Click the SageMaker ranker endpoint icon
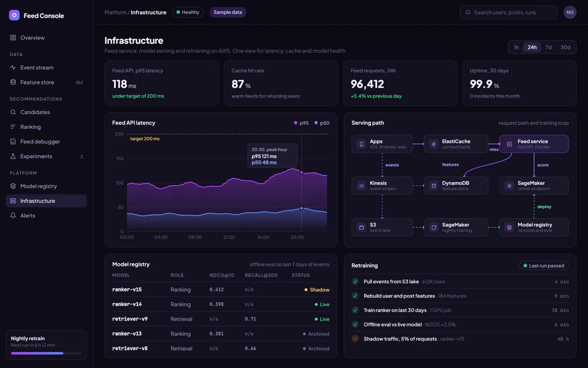This screenshot has width=588, height=368. [509, 186]
